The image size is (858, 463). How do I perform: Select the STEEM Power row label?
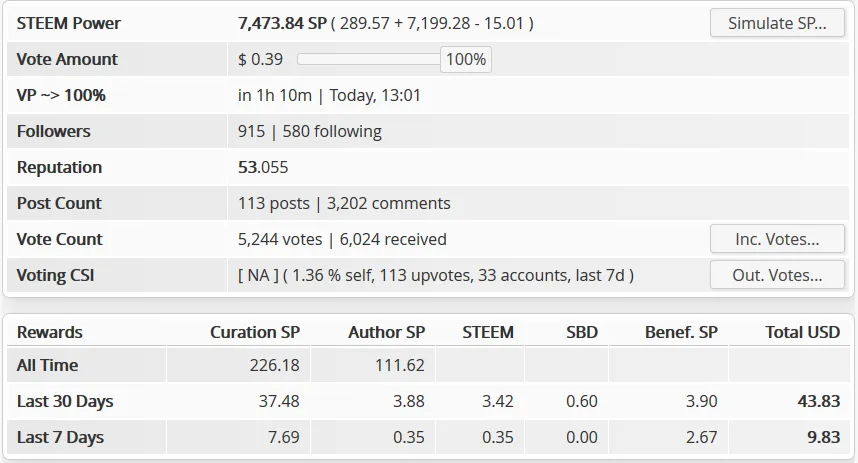[x=69, y=23]
